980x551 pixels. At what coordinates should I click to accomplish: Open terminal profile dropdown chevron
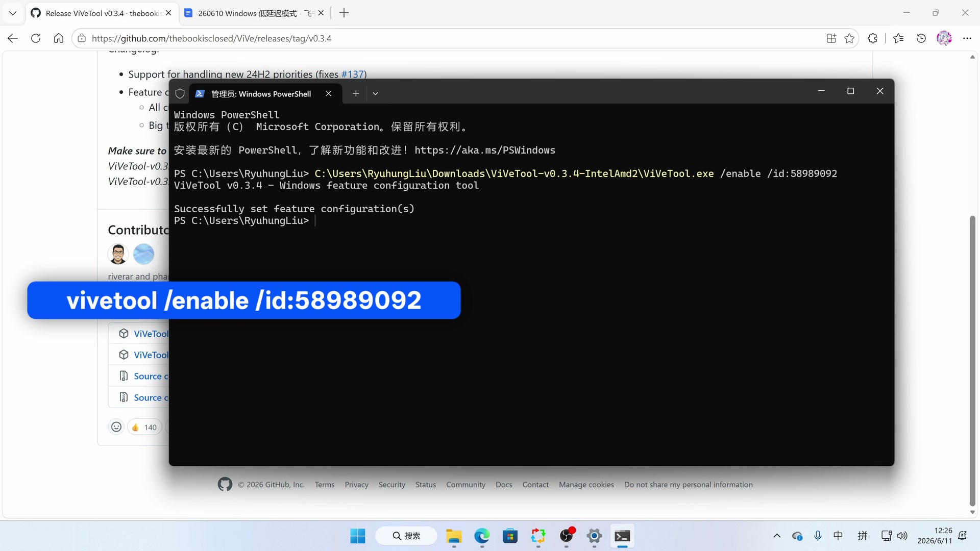(x=375, y=93)
